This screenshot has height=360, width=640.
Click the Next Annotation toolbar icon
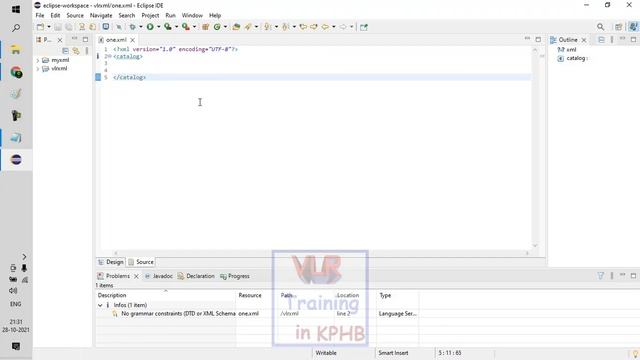[x=267, y=27]
